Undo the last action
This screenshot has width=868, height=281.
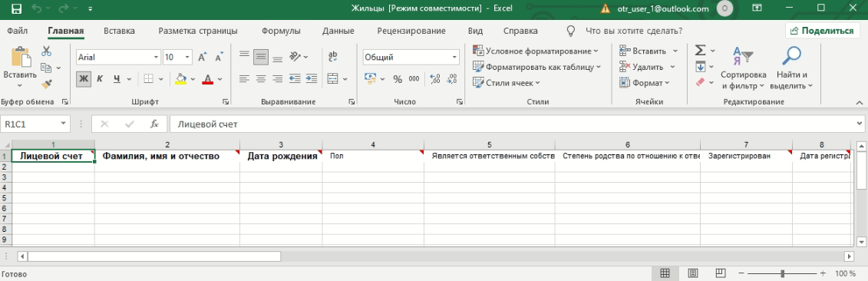(x=37, y=9)
